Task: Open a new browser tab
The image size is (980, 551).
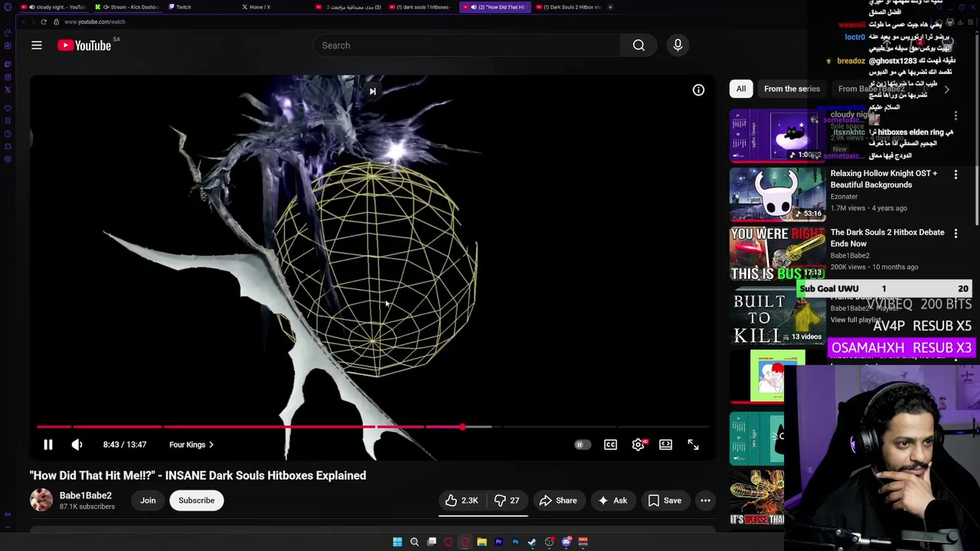Action: coord(610,7)
